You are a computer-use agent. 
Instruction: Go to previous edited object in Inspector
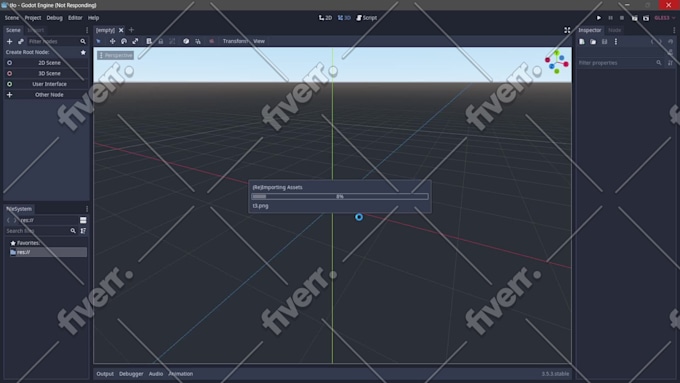652,42
